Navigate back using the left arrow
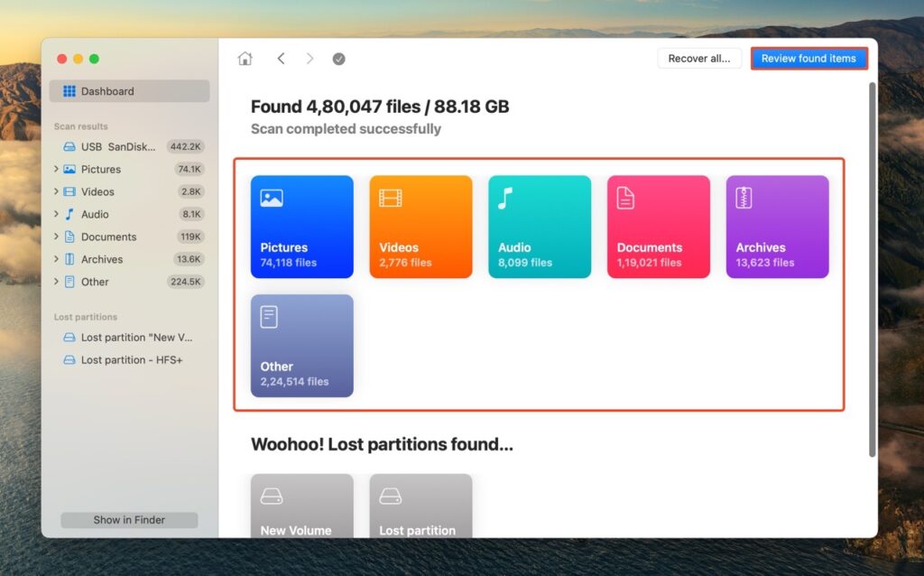Viewport: 924px width, 576px height. (281, 58)
